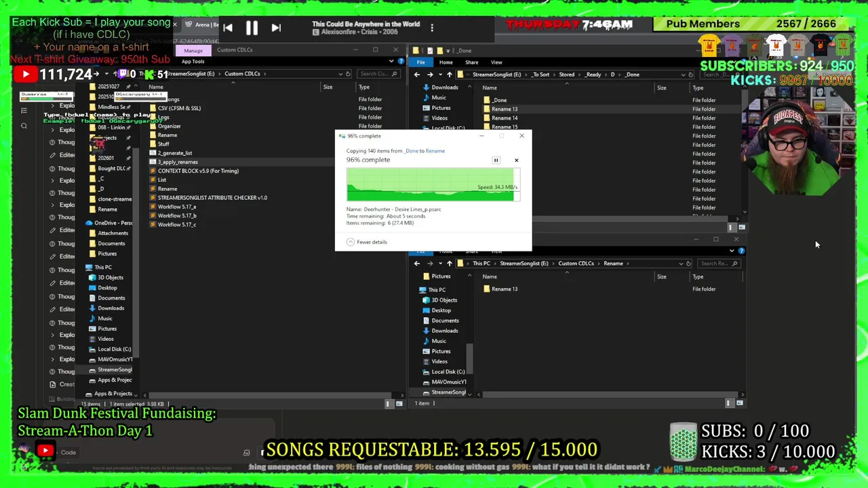Select 2_generate_list file in Custom CDLCs window
868x488 pixels.
(x=175, y=153)
